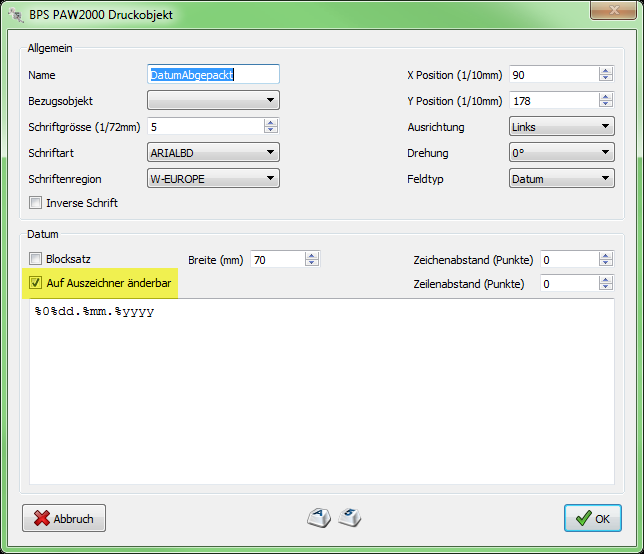644x554 pixels.
Task: Open the Ausrichtung Links dropdown
Action: (x=561, y=127)
